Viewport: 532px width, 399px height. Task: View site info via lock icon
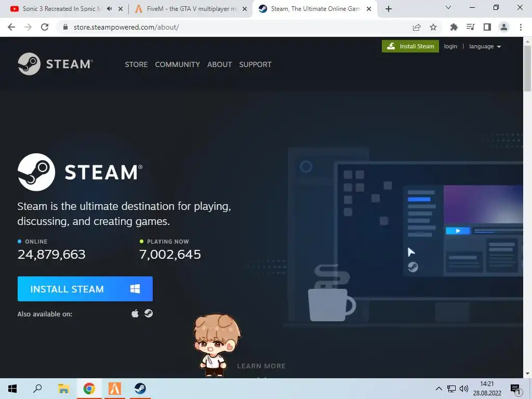(65, 27)
